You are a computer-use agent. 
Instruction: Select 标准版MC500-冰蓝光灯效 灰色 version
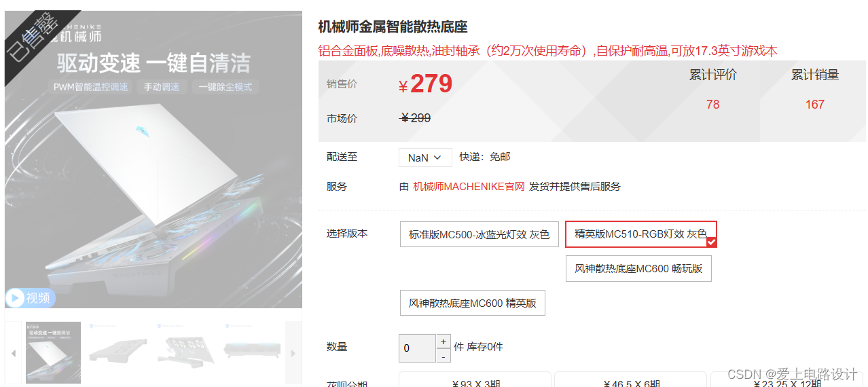[x=479, y=234]
